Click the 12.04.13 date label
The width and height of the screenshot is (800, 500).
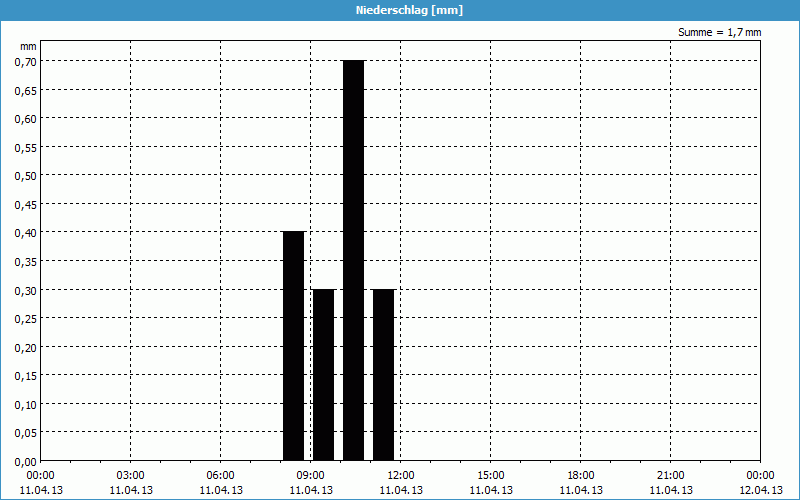761,490
